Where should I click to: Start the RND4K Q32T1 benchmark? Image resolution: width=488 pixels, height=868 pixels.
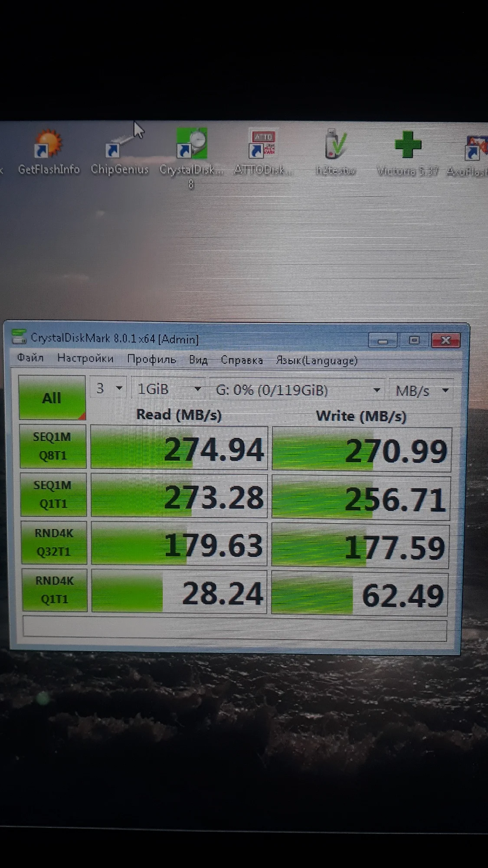54,542
